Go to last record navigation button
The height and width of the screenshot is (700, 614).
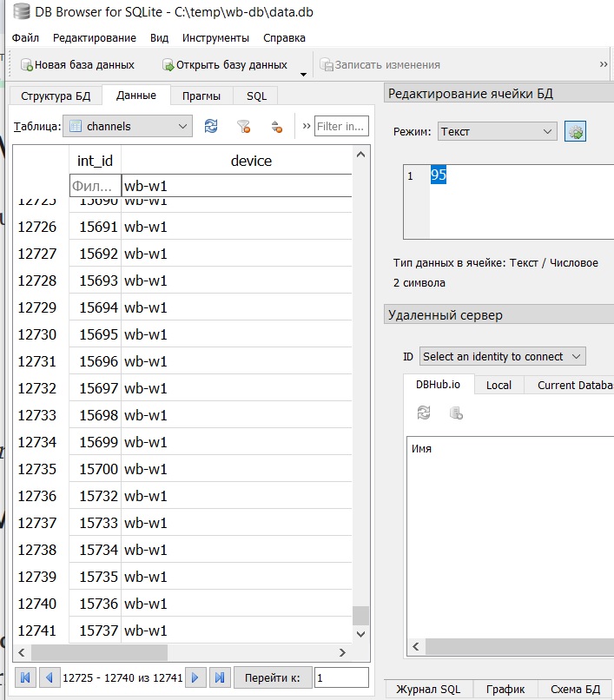point(220,677)
